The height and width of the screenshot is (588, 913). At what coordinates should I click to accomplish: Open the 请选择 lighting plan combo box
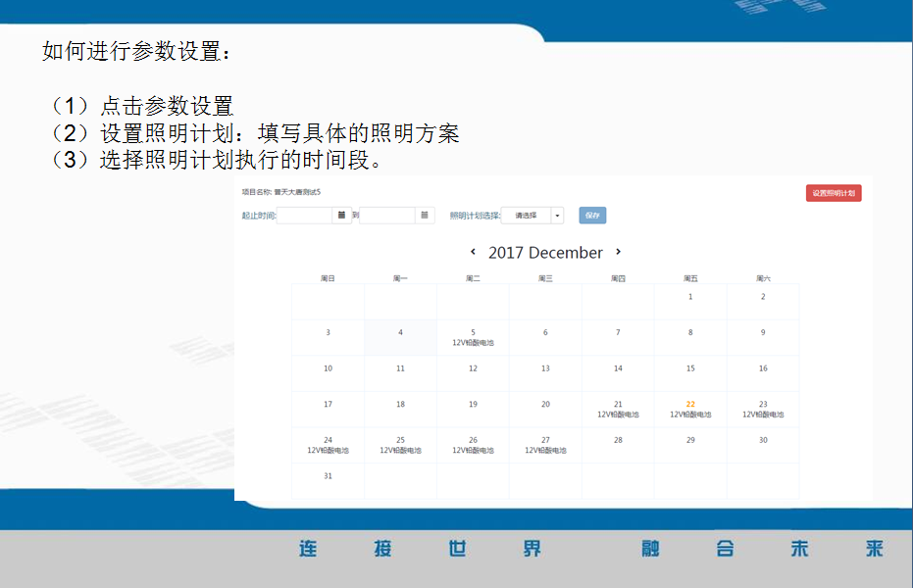point(527,216)
